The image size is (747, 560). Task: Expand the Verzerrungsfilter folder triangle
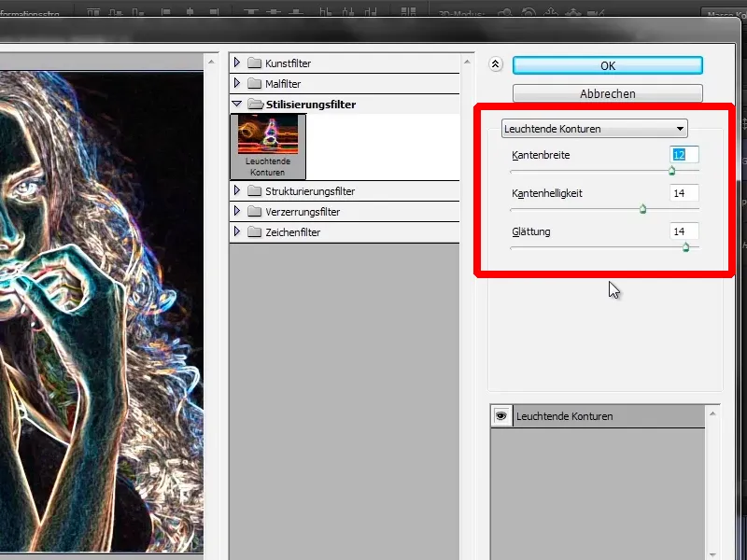(x=237, y=211)
